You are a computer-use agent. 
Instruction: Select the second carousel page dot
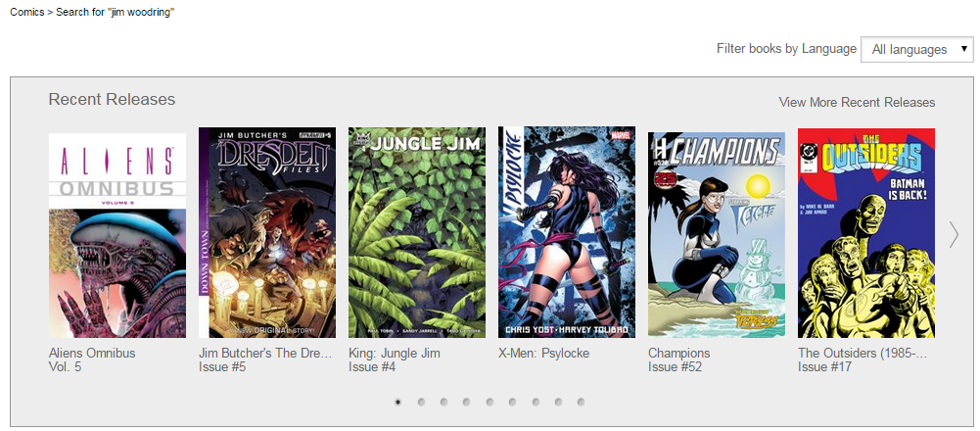click(x=421, y=403)
